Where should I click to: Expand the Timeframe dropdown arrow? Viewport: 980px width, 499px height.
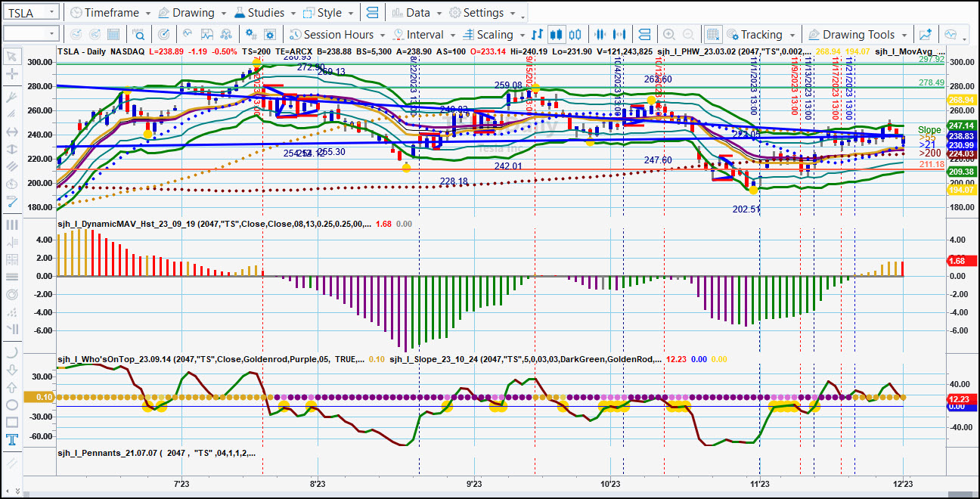pos(147,14)
